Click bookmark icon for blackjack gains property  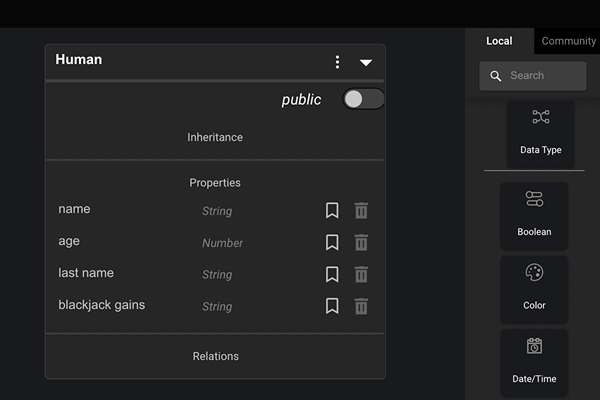(332, 306)
